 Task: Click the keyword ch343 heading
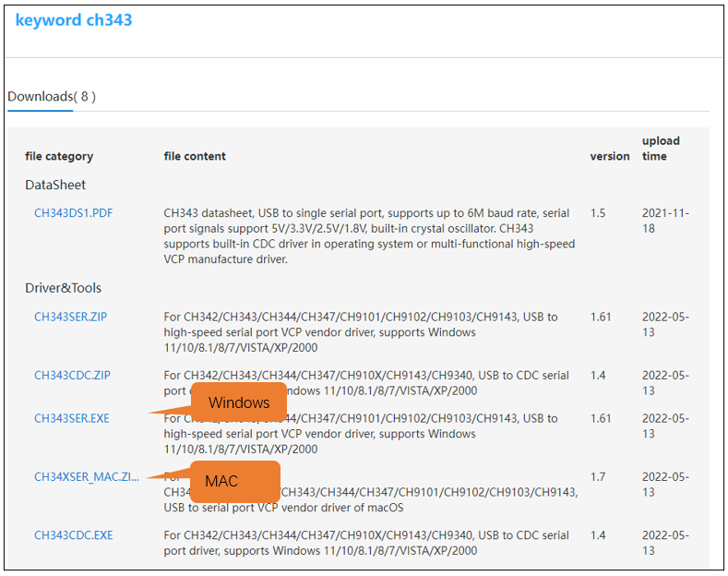[x=74, y=20]
